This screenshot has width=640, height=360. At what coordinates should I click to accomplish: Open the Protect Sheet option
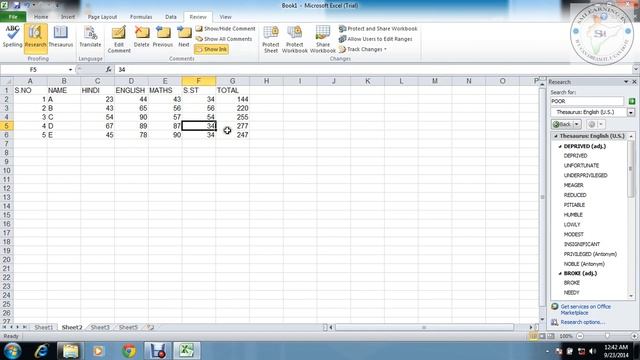pos(271,39)
